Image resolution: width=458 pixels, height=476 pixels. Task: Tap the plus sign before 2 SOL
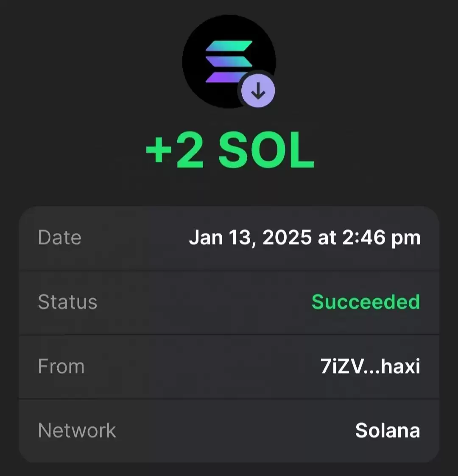point(159,150)
